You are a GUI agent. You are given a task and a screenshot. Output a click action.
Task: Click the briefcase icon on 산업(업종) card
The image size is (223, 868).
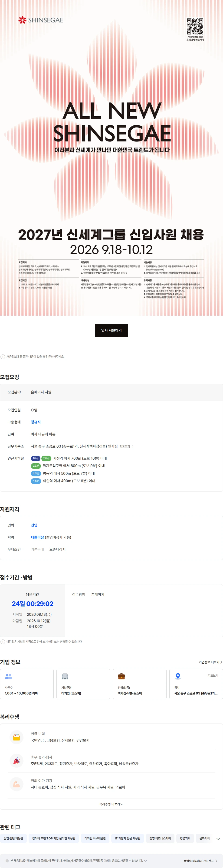coord(121,676)
